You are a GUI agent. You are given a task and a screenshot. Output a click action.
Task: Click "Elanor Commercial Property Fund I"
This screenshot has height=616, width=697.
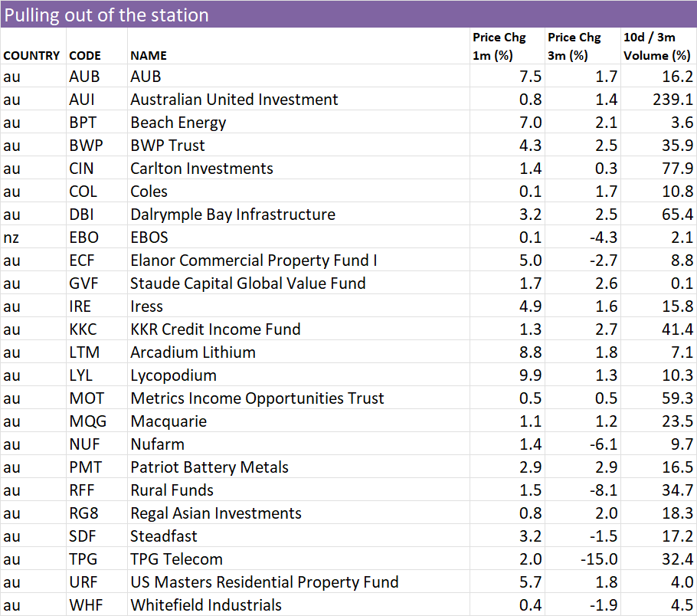(254, 260)
